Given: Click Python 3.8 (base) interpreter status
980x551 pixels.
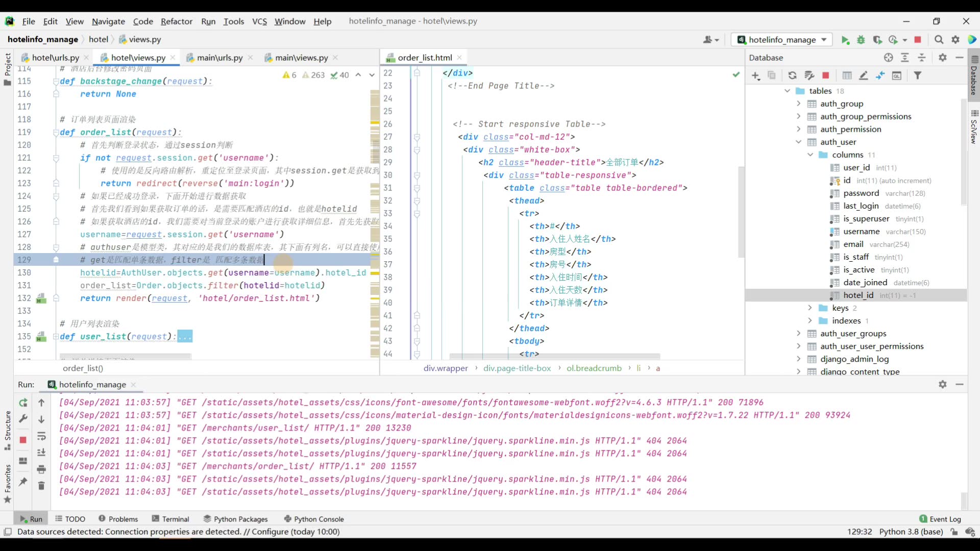Looking at the screenshot, I should point(911,532).
